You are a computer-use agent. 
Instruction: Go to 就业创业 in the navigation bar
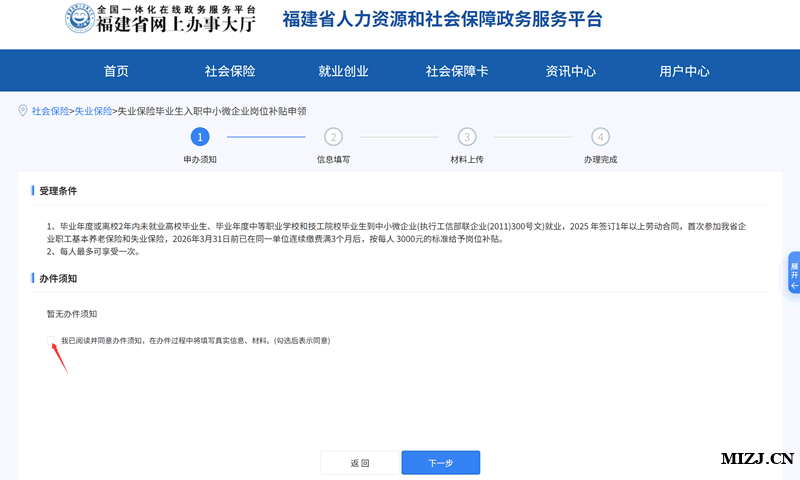coord(343,72)
